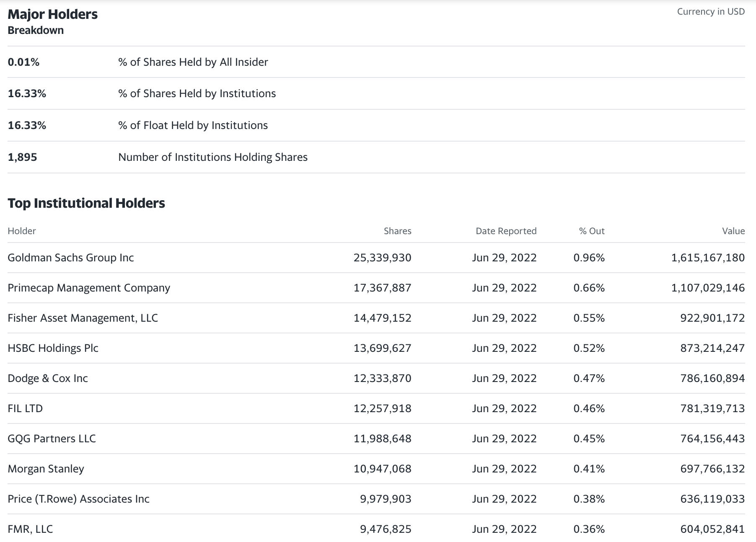This screenshot has width=756, height=542.
Task: Click HSBC 0.52% out
Action: [x=589, y=348]
